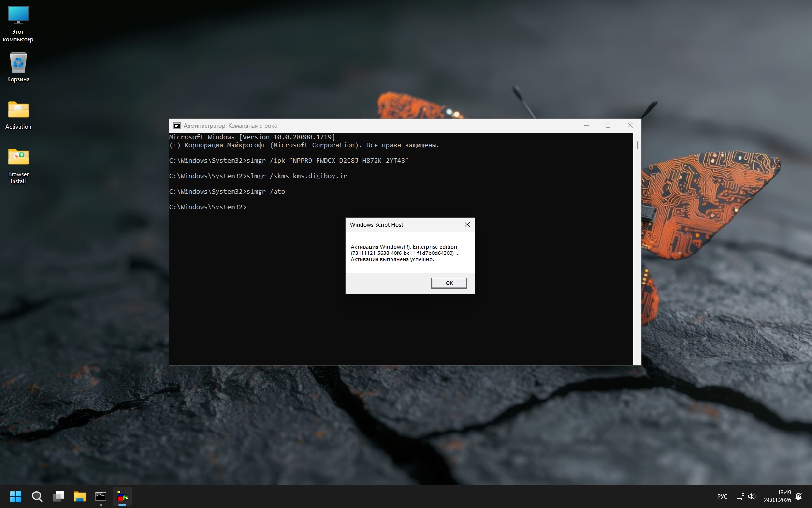Click the Command Prompt vertical scrollbar
The image size is (812, 508).
[x=637, y=242]
